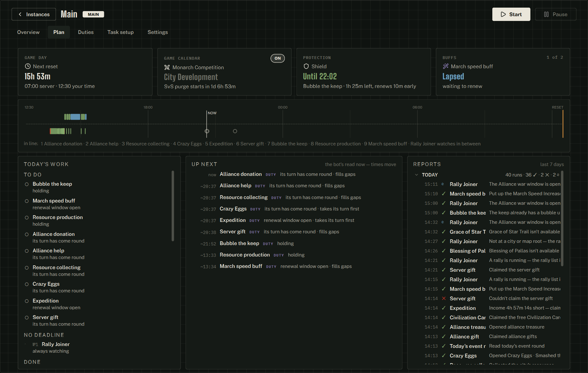Select the Plan tab
The width and height of the screenshot is (588, 373).
pyautogui.click(x=59, y=32)
